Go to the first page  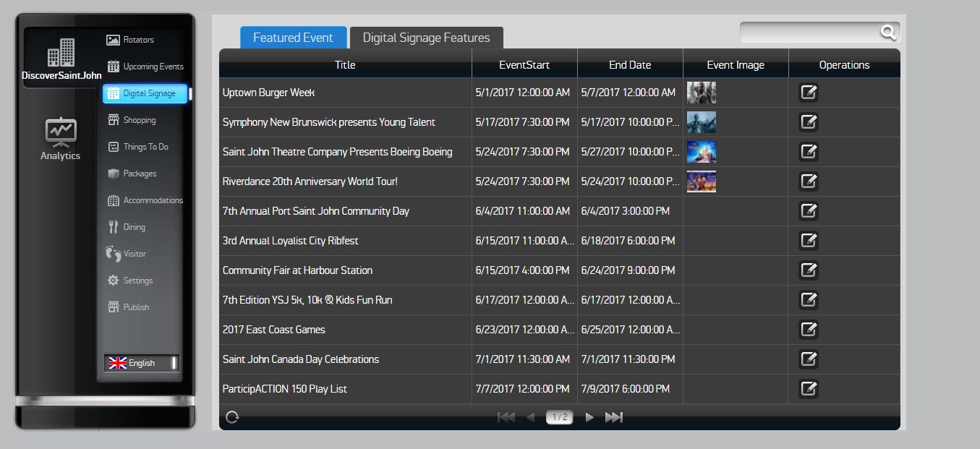(506, 417)
